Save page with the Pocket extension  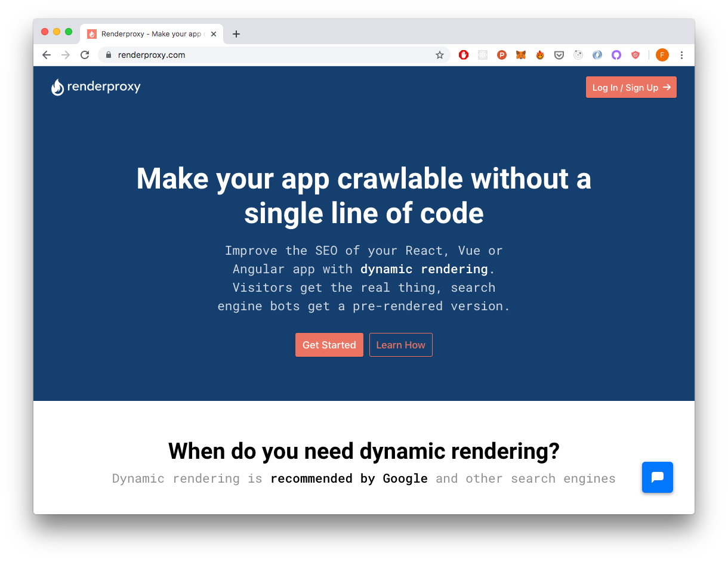coord(559,54)
